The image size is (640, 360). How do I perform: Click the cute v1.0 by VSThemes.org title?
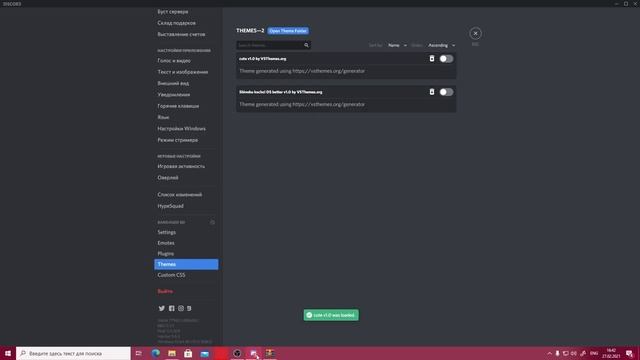262,59
